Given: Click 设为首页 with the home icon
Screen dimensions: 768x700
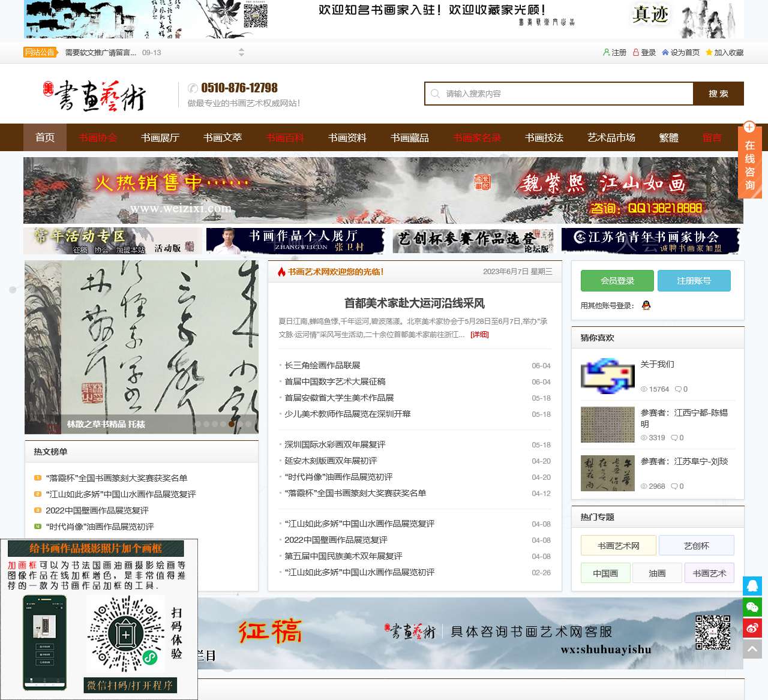Looking at the screenshot, I should [x=680, y=52].
